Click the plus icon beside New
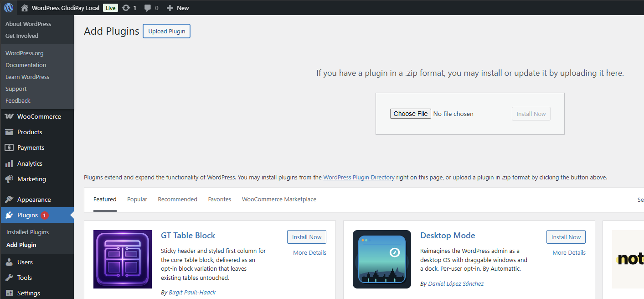Screen dimensions: 644x299 (x=170, y=8)
